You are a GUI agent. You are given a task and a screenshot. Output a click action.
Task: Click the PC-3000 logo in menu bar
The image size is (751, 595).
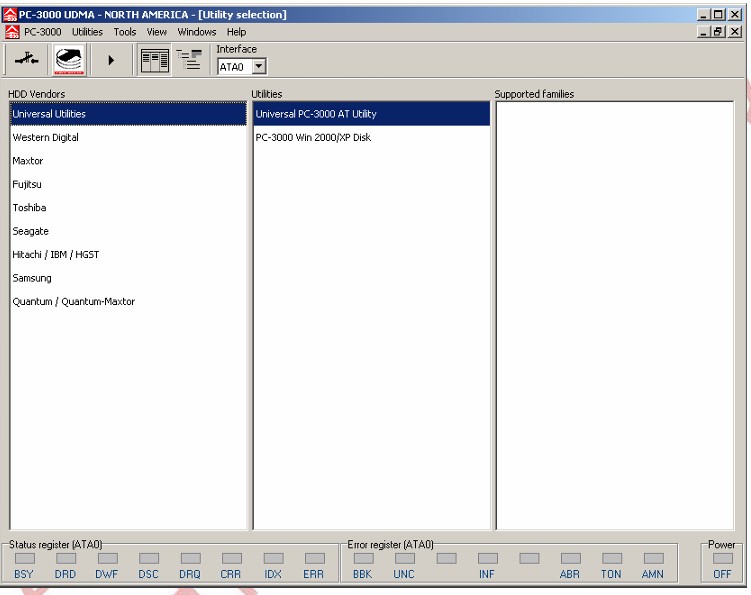[11, 32]
